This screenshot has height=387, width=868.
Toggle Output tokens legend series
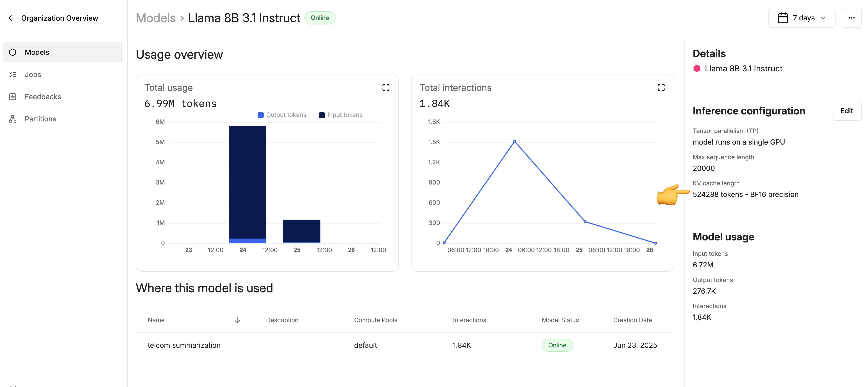point(282,115)
